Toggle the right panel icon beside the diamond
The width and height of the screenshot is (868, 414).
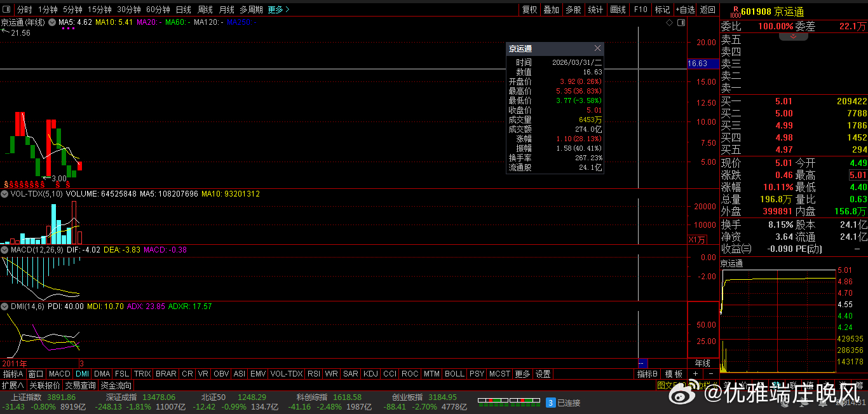coord(681,22)
